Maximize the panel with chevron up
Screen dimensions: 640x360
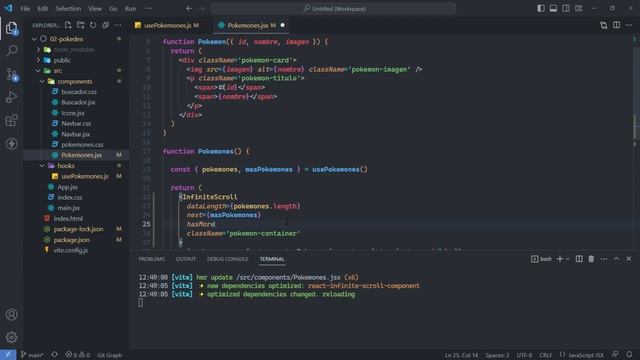(x=616, y=259)
